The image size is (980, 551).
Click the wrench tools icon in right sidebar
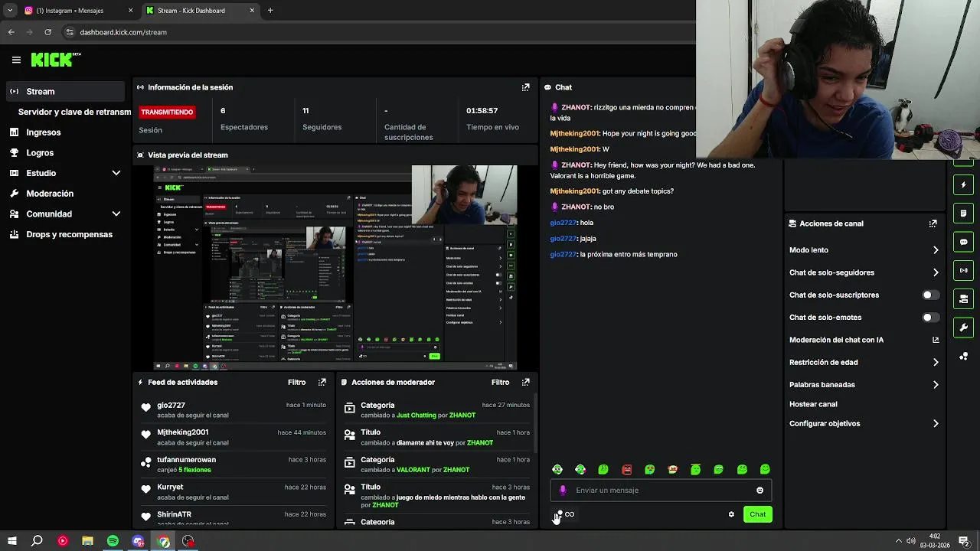click(964, 328)
